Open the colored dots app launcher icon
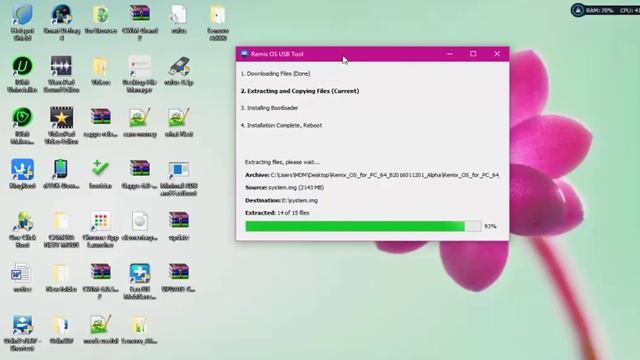 click(x=100, y=221)
